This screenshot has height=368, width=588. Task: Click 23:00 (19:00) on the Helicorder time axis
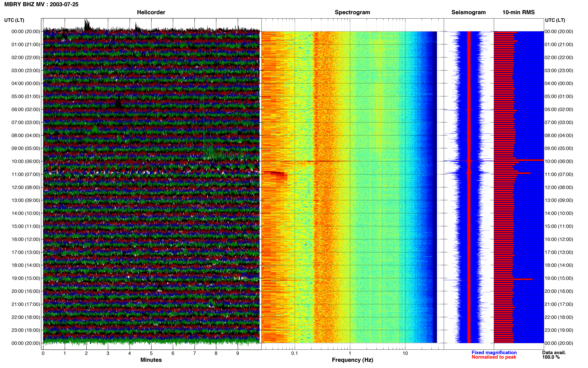26,330
